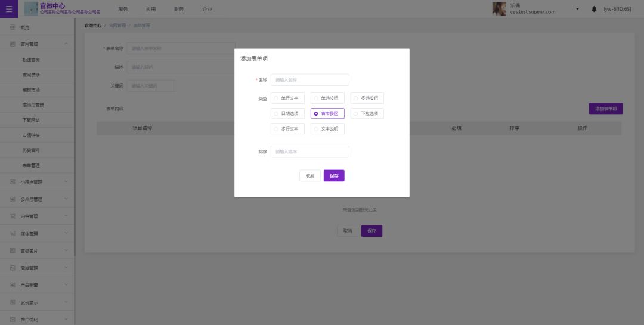Expand the 小程序管理 sidebar section

pos(66,182)
